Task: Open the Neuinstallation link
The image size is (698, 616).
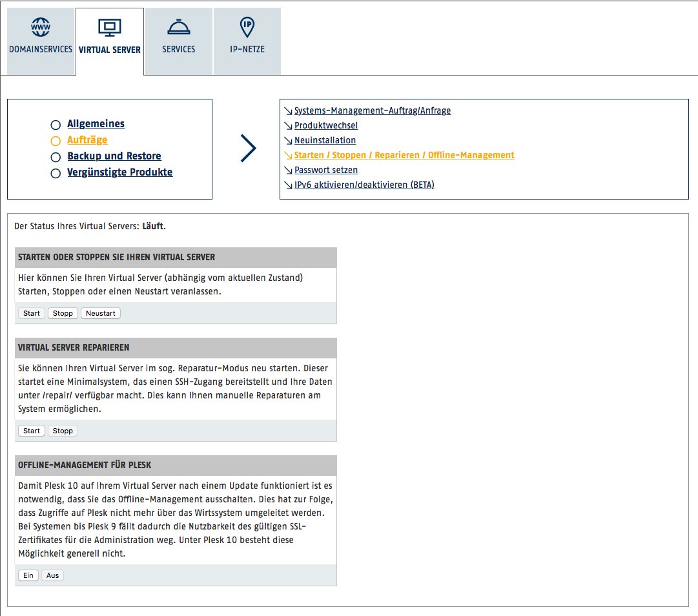Action: pyautogui.click(x=325, y=140)
